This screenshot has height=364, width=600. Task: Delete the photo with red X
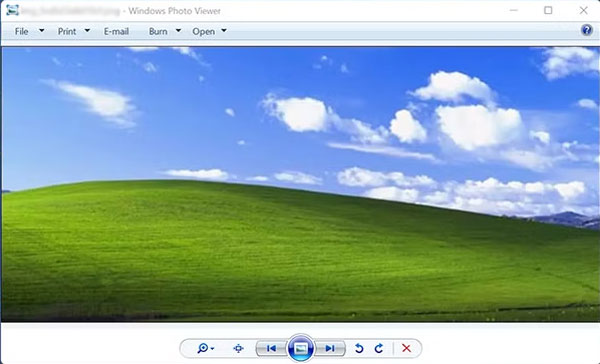tap(406, 348)
